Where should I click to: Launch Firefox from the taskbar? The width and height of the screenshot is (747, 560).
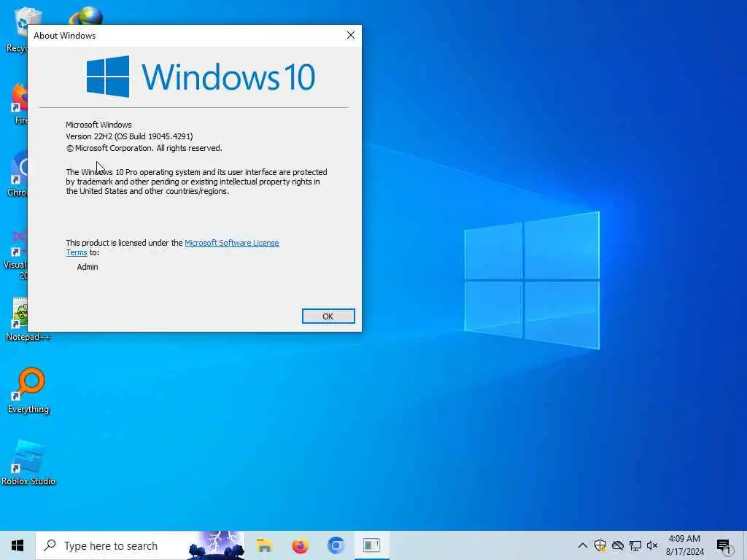click(x=300, y=545)
